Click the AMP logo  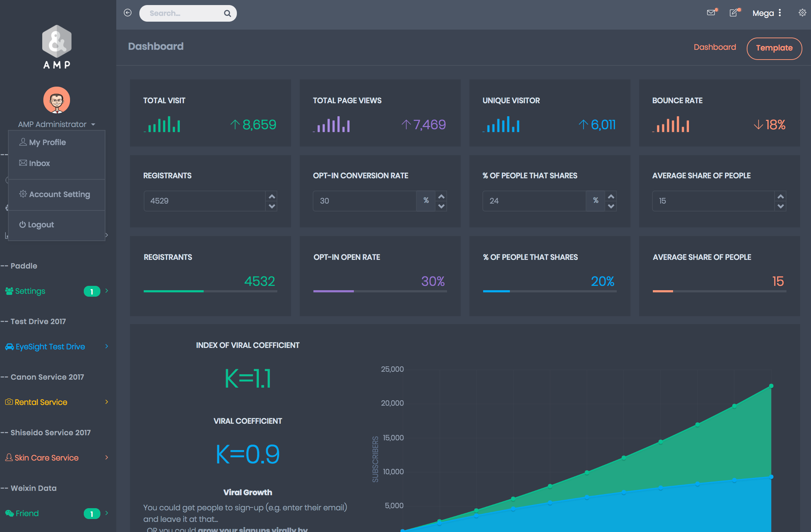click(57, 47)
